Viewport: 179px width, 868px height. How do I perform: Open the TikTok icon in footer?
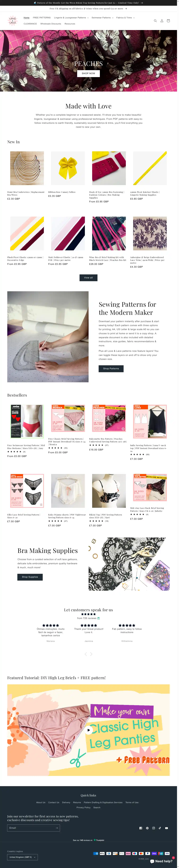click(x=160, y=828)
